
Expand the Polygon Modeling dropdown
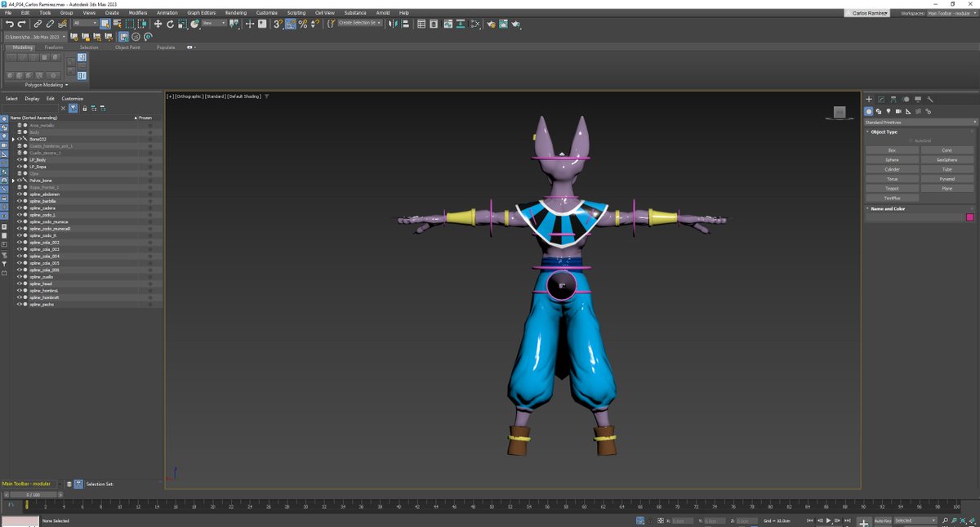point(47,84)
